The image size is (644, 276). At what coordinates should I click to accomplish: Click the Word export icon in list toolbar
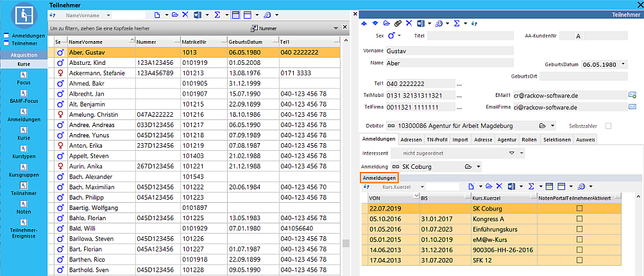(197, 15)
